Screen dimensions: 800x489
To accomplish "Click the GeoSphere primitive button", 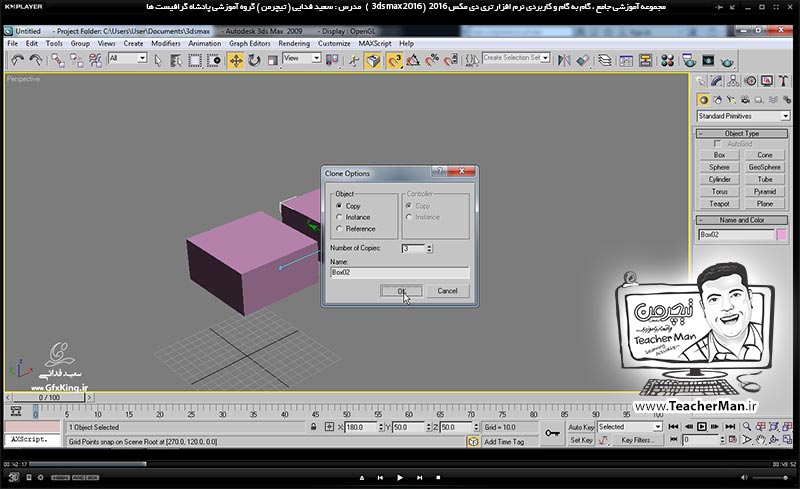I will coord(764,167).
